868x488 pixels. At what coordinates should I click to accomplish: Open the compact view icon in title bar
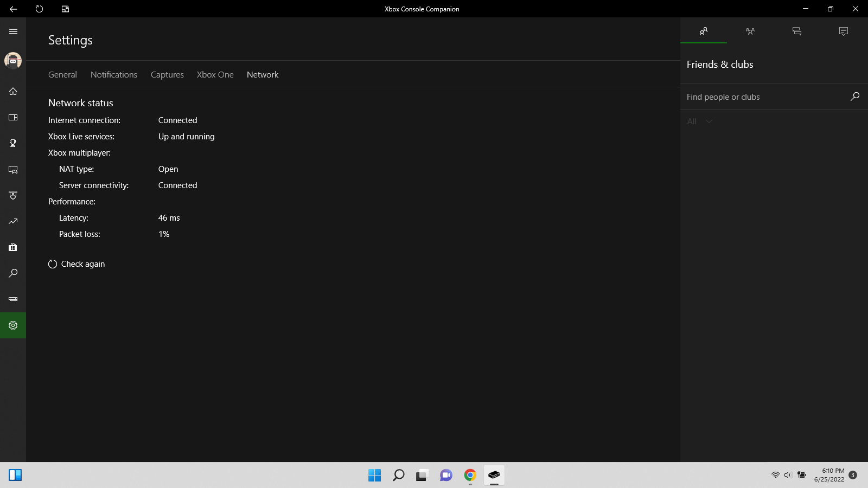(x=65, y=9)
